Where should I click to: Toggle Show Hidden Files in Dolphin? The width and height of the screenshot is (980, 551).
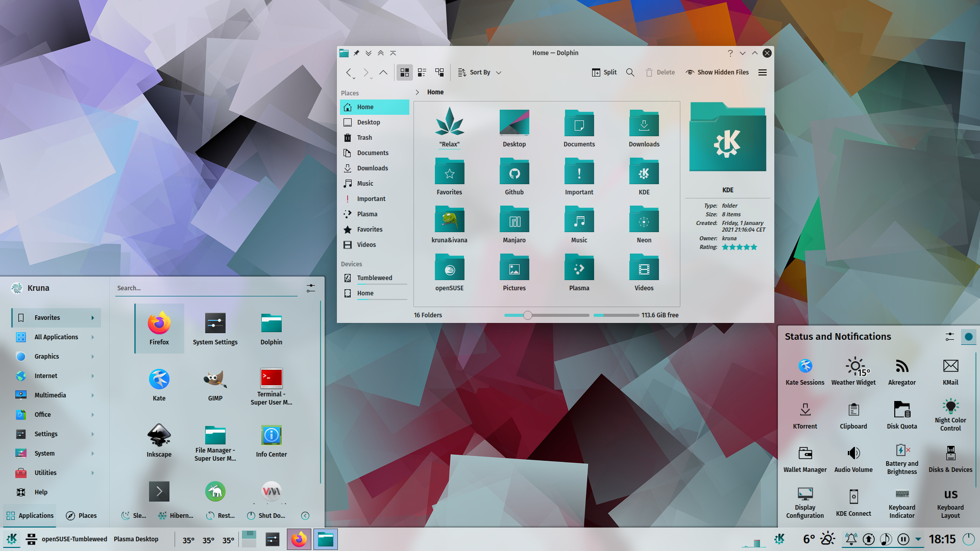(x=717, y=72)
